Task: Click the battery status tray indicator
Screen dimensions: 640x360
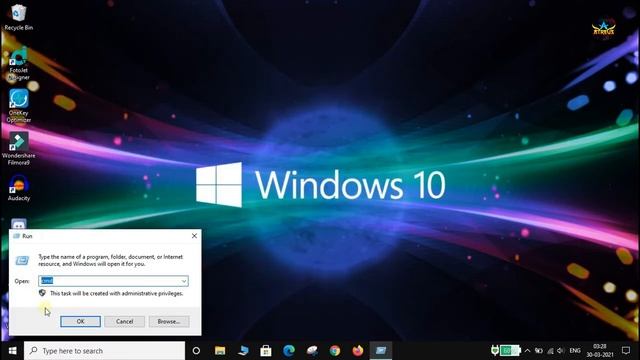Action: click(510, 351)
